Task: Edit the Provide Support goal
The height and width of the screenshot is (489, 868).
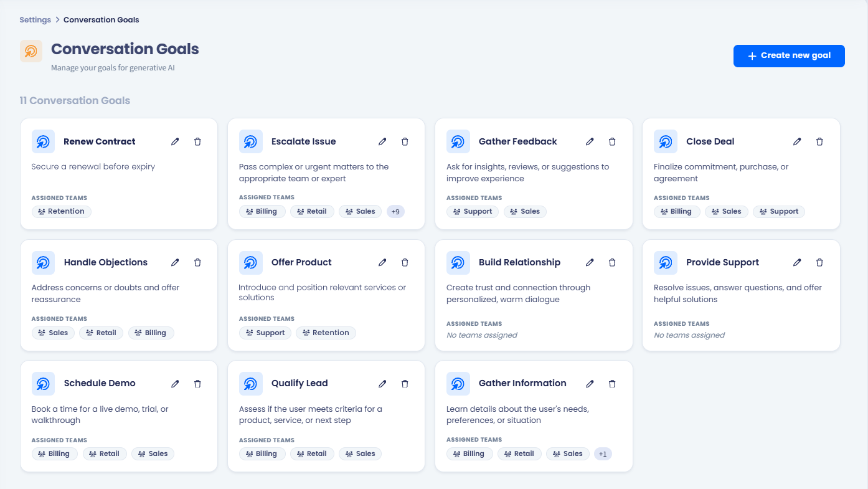Action: tap(797, 262)
